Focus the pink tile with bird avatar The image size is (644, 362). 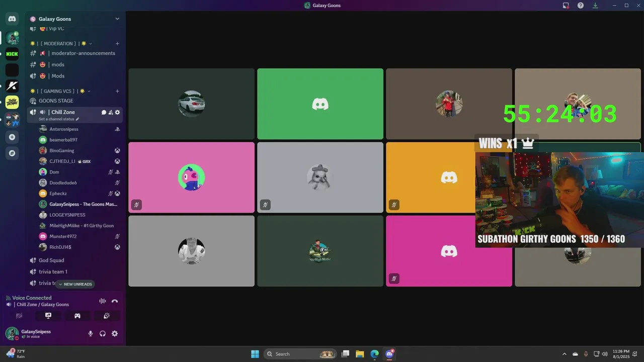(x=191, y=177)
